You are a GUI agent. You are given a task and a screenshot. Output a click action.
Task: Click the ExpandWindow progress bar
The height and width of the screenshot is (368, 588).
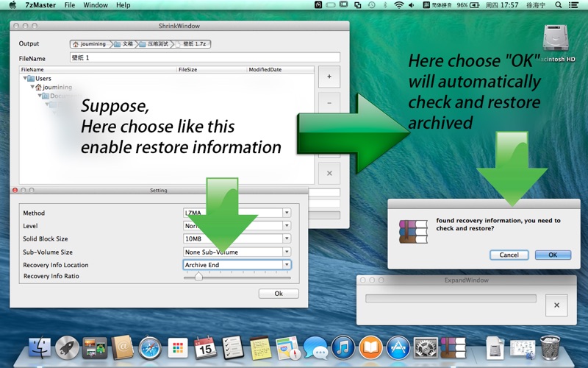point(451,298)
